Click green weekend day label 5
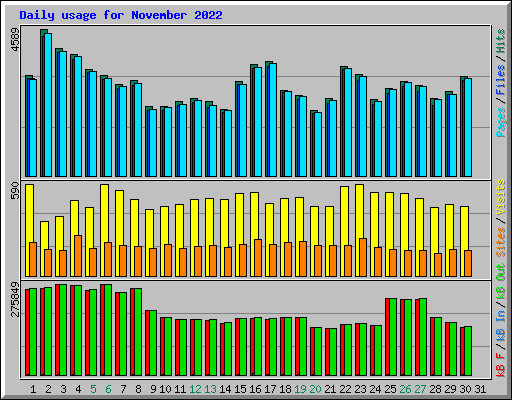 point(93,389)
